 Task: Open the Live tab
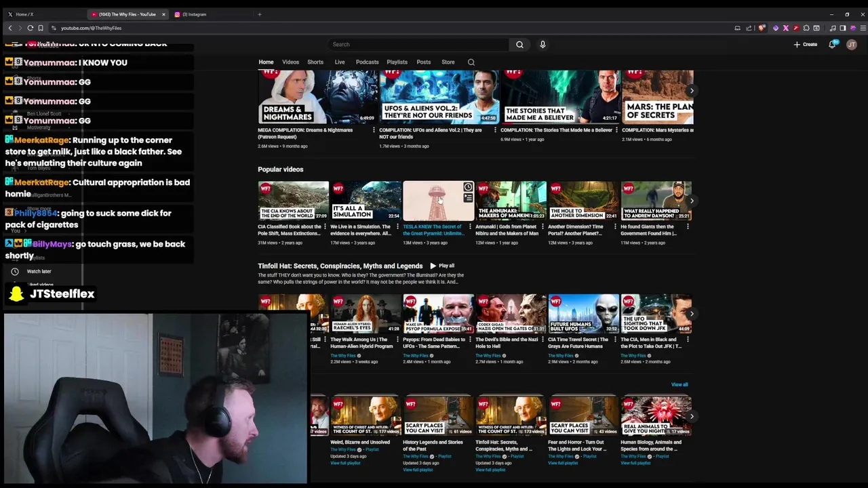(340, 62)
